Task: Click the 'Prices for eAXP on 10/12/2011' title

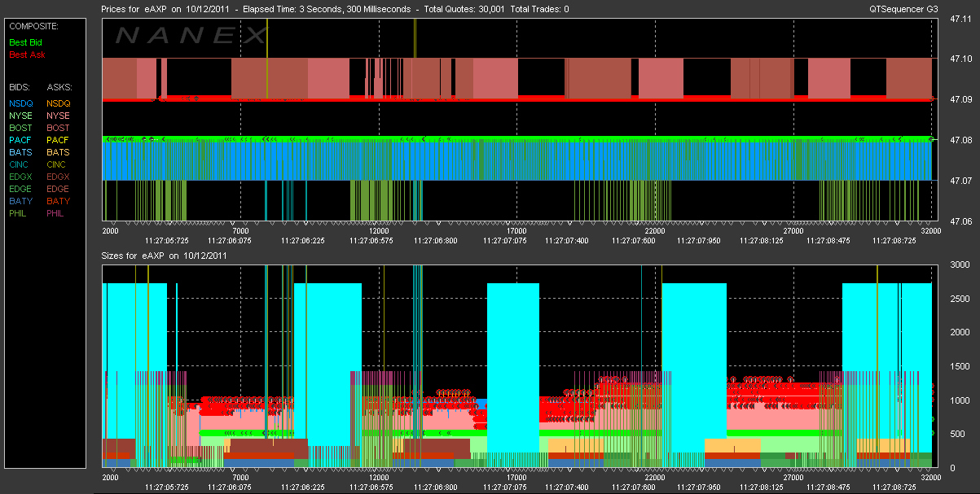Action: tap(167, 10)
